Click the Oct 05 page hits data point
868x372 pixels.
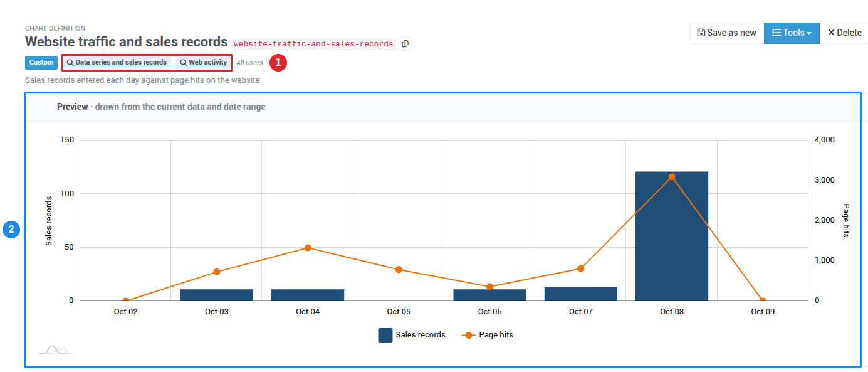click(399, 270)
